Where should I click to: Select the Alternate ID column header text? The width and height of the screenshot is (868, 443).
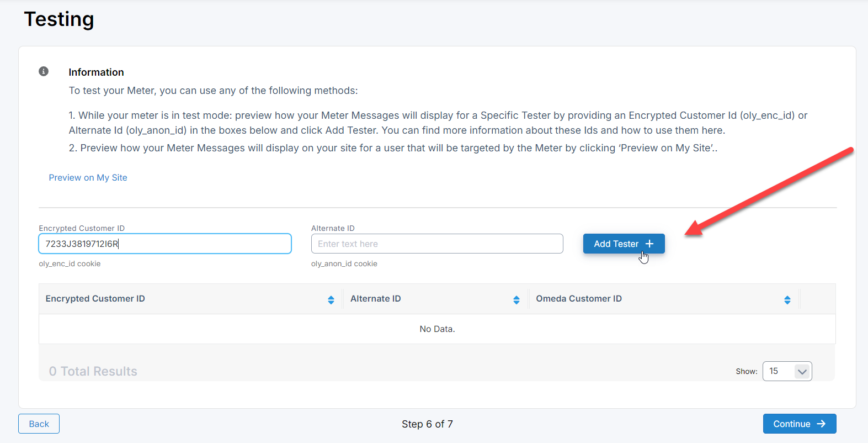(376, 299)
